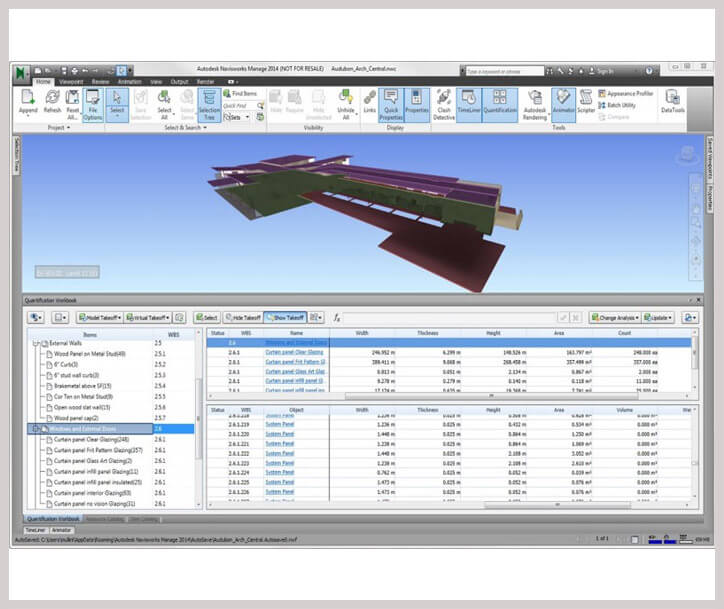Open the export dropdown icon at workbook toolbar end
Screen dimensions: 724x609
pyautogui.click(x=690, y=318)
